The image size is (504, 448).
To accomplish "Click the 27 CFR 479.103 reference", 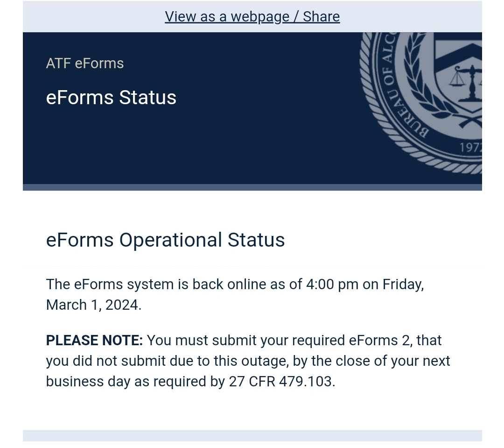I will 282,382.
